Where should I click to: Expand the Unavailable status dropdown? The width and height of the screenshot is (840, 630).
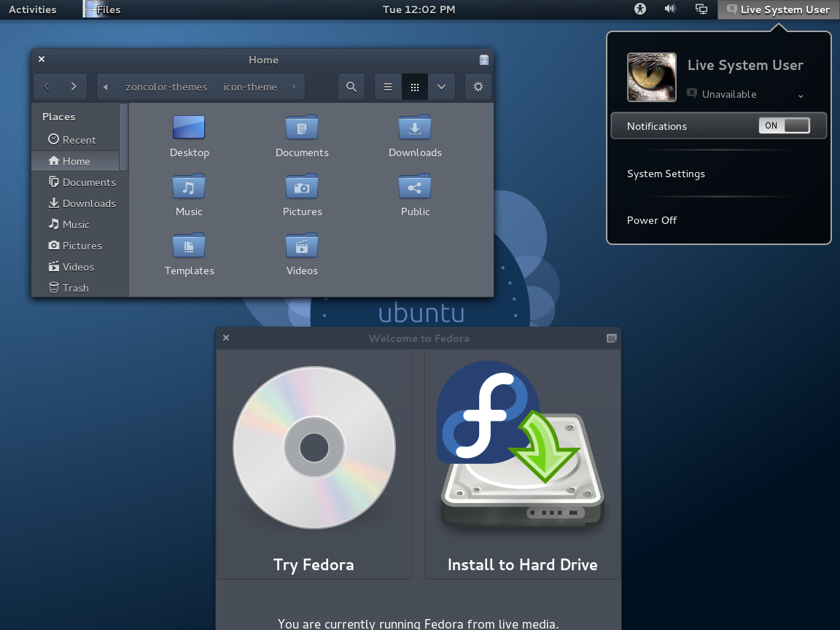point(801,96)
